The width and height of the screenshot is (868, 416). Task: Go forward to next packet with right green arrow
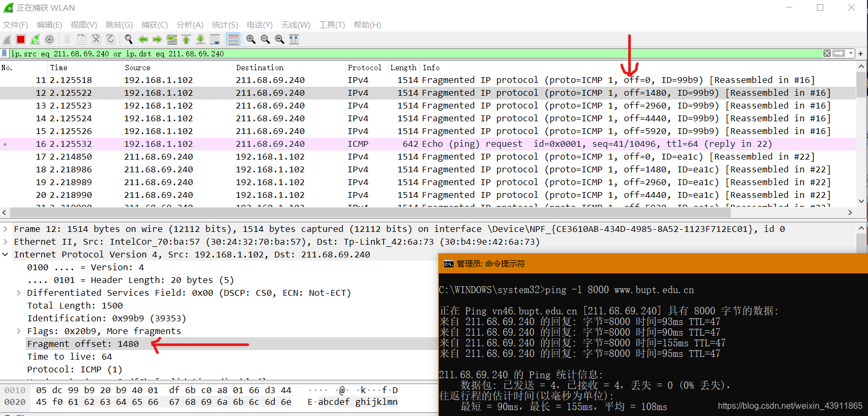click(157, 39)
